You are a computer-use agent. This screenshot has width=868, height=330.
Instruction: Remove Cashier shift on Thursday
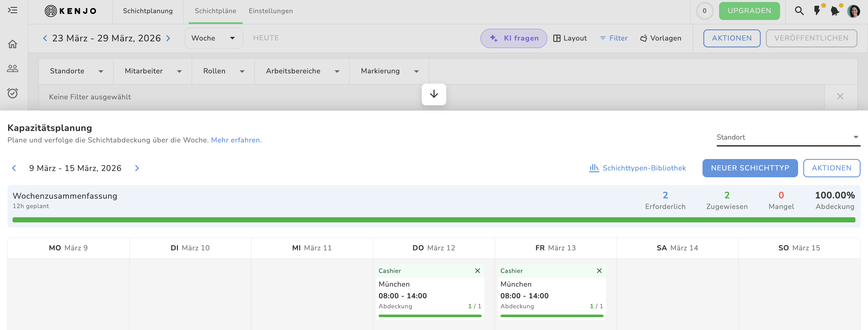point(477,271)
